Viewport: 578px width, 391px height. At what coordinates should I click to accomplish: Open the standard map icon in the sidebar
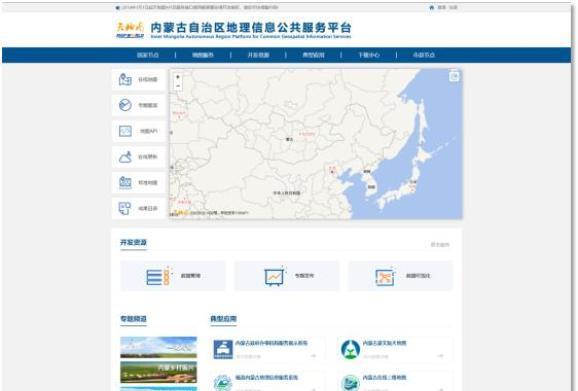pos(125,182)
